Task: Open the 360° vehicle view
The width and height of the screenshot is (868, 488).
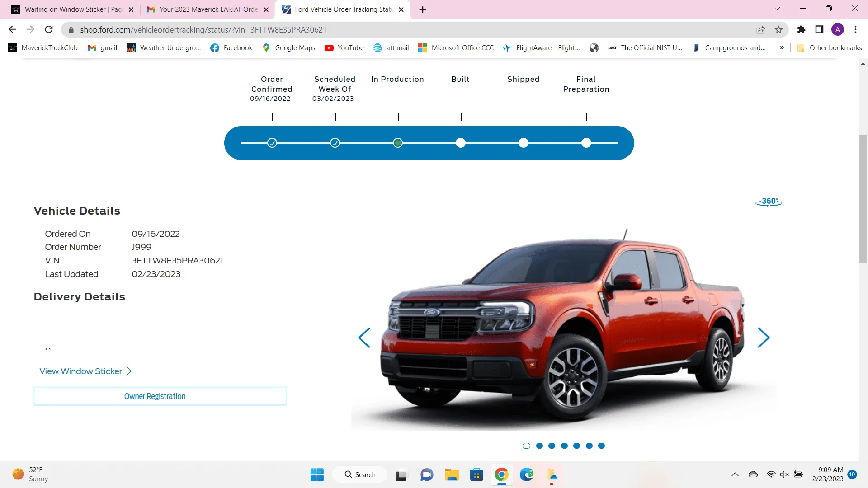Action: coord(769,202)
